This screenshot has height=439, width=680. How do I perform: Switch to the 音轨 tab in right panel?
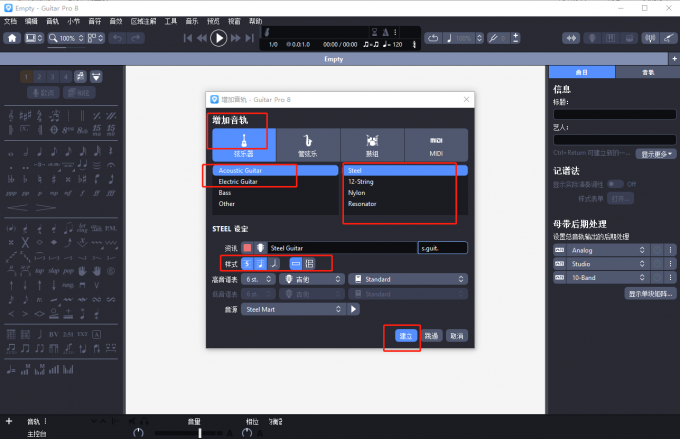pos(647,73)
